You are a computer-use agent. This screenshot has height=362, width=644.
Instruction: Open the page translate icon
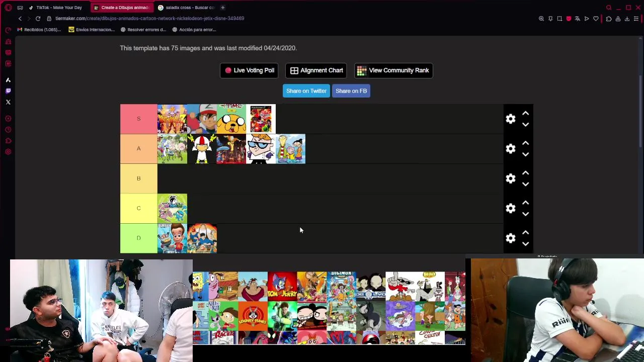(x=578, y=19)
